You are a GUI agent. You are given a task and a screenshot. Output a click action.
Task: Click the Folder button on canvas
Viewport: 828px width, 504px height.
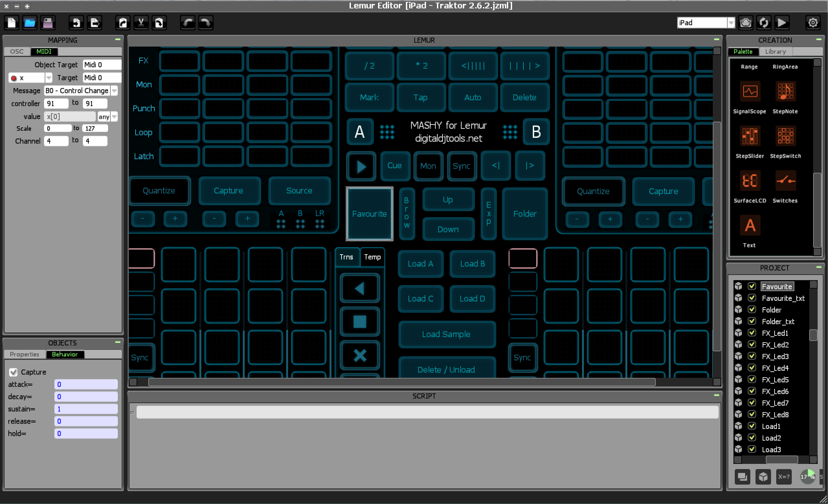pyautogui.click(x=525, y=214)
